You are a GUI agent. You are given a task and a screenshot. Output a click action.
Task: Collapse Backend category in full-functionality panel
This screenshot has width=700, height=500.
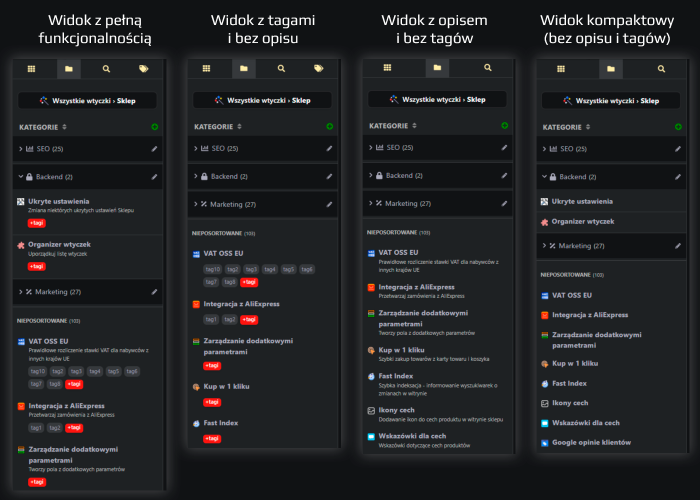21,176
